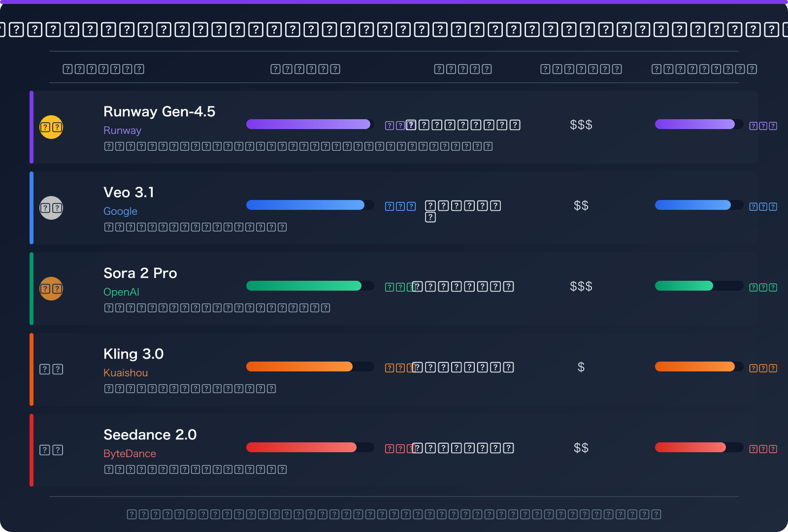The width and height of the screenshot is (788, 532).
Task: Click the rightmost orange bar in Kling 3.0 row
Action: (x=694, y=366)
